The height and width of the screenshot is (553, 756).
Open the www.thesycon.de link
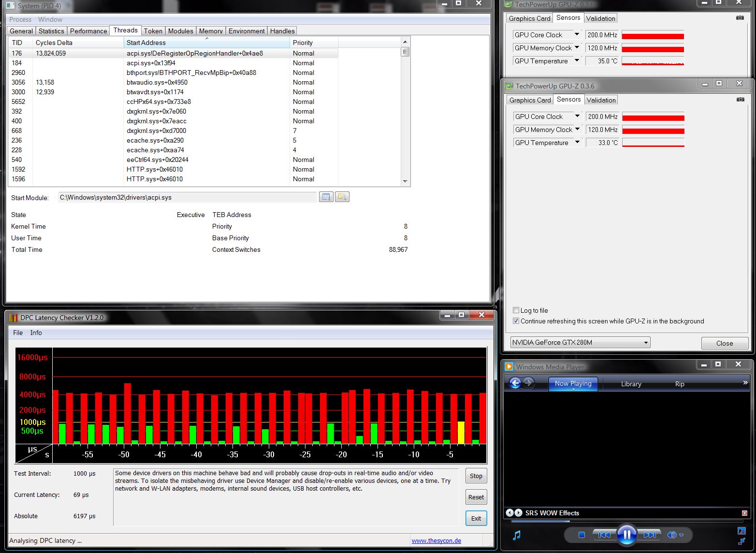pyautogui.click(x=436, y=540)
